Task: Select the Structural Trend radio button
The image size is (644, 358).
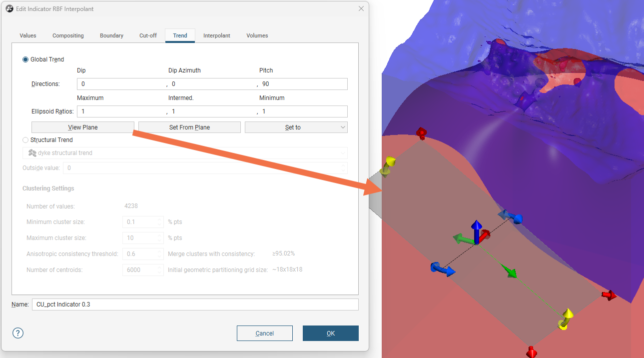Action: coord(25,140)
